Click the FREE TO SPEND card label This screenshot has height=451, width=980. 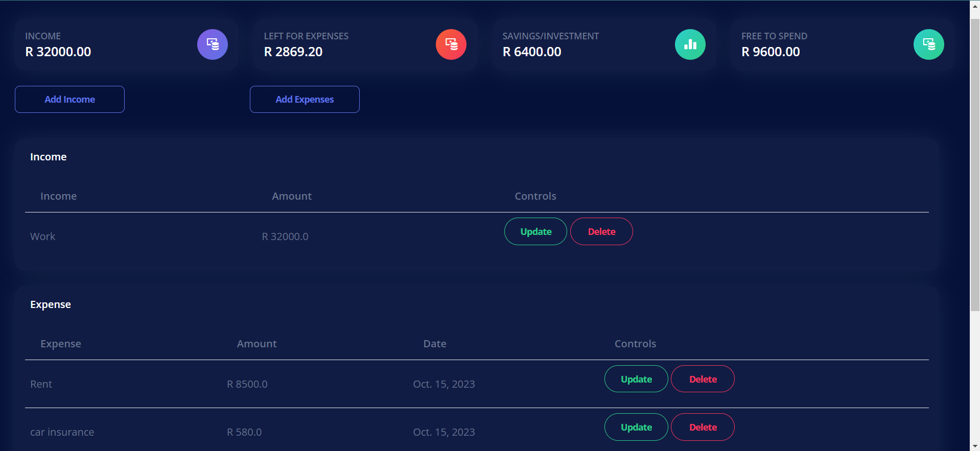pyautogui.click(x=774, y=36)
